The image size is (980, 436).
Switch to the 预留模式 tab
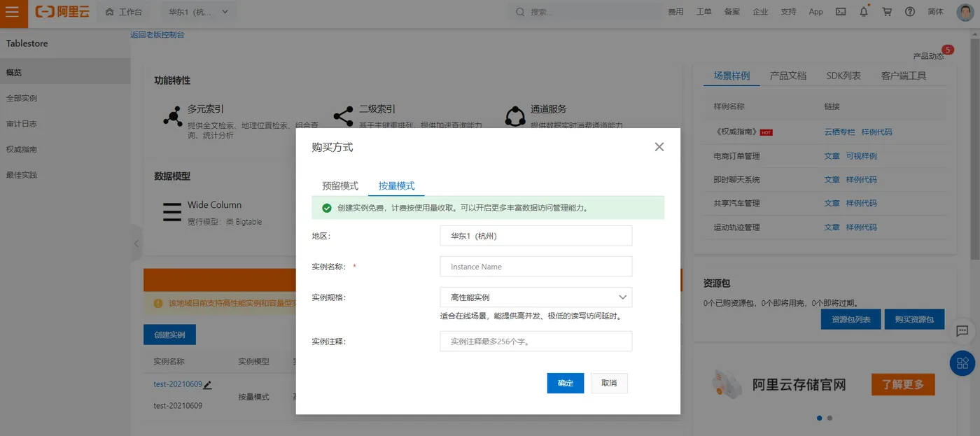(x=340, y=185)
